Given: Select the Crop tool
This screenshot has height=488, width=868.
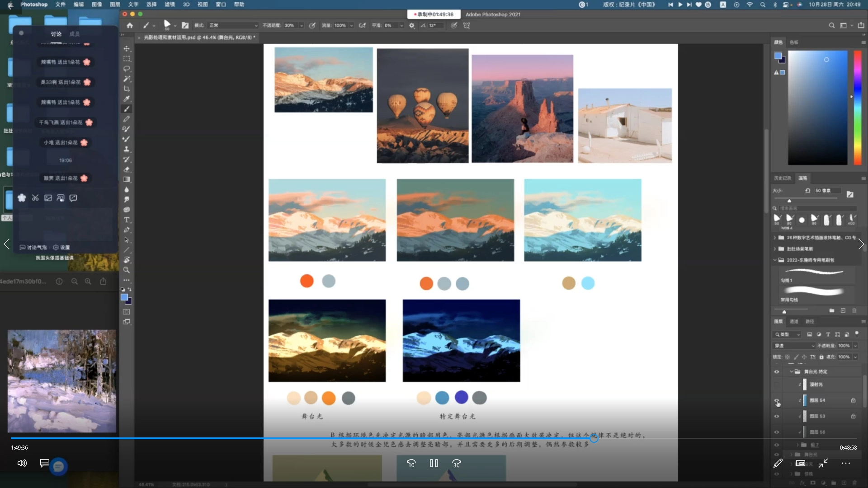Looking at the screenshot, I should click(127, 89).
